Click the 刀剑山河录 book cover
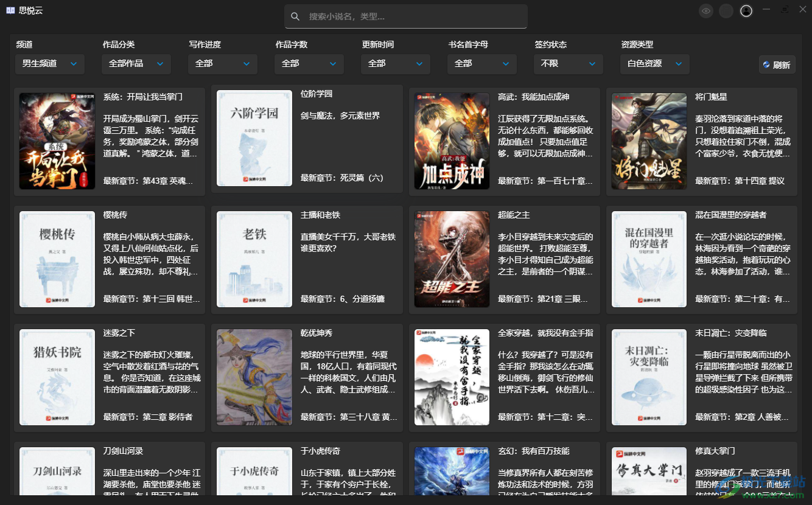 point(57,472)
